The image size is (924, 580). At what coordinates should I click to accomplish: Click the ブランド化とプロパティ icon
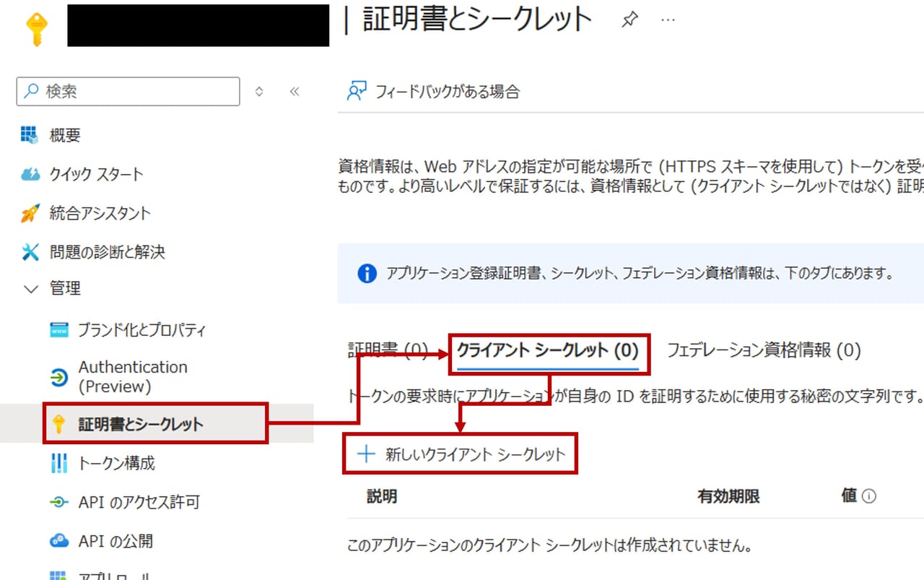coord(59,330)
